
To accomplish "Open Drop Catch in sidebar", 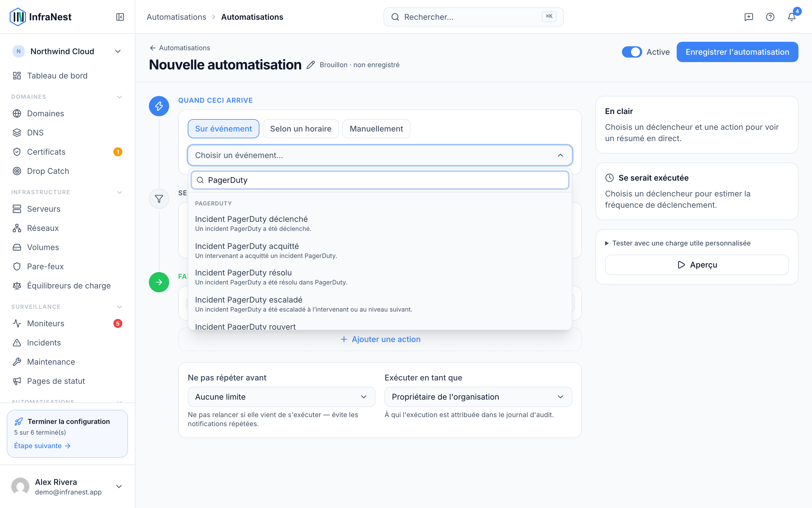I will (67, 171).
